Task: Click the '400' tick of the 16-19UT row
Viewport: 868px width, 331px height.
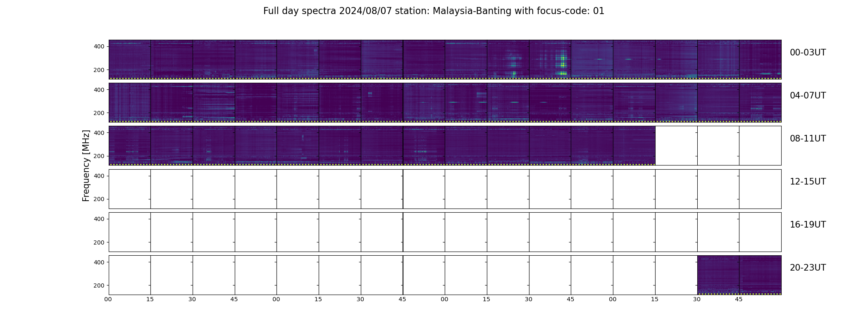Action: (99, 219)
